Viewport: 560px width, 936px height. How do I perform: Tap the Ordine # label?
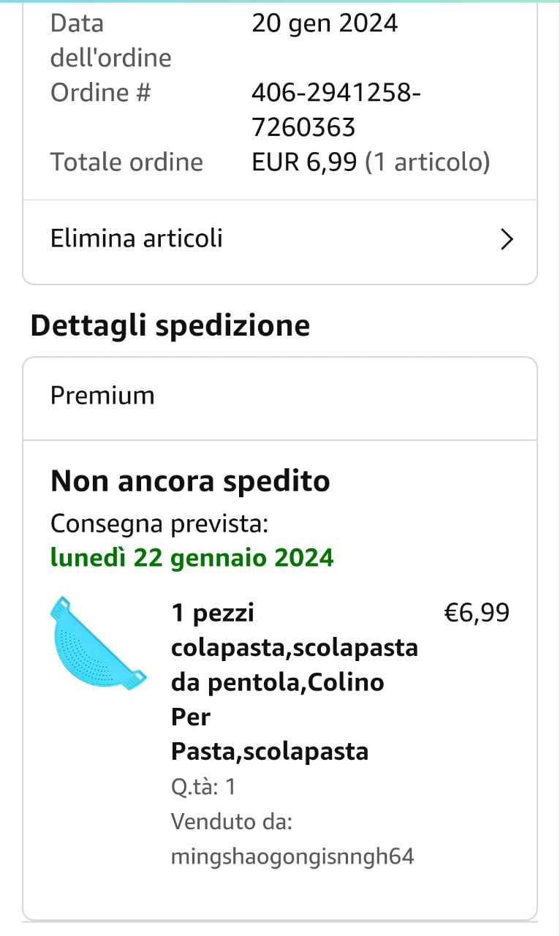pyautogui.click(x=100, y=93)
